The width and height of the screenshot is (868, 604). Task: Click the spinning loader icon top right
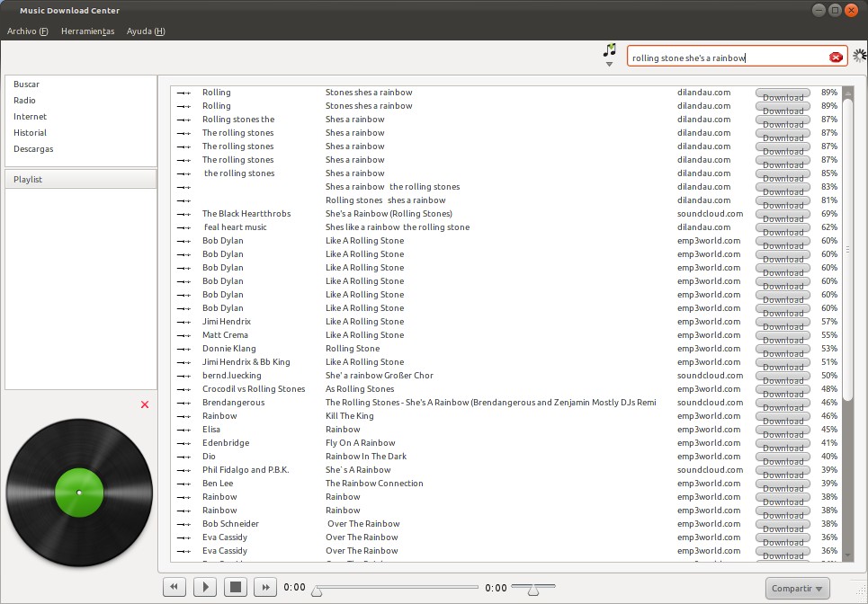click(x=859, y=55)
